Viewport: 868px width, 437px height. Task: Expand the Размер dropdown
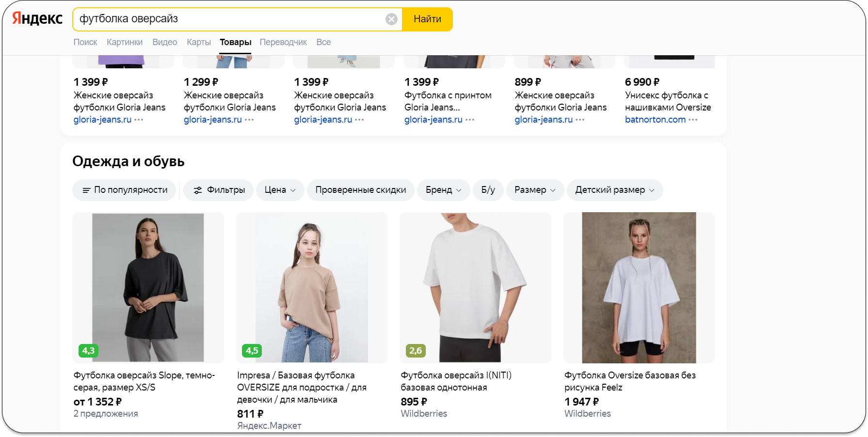(535, 190)
